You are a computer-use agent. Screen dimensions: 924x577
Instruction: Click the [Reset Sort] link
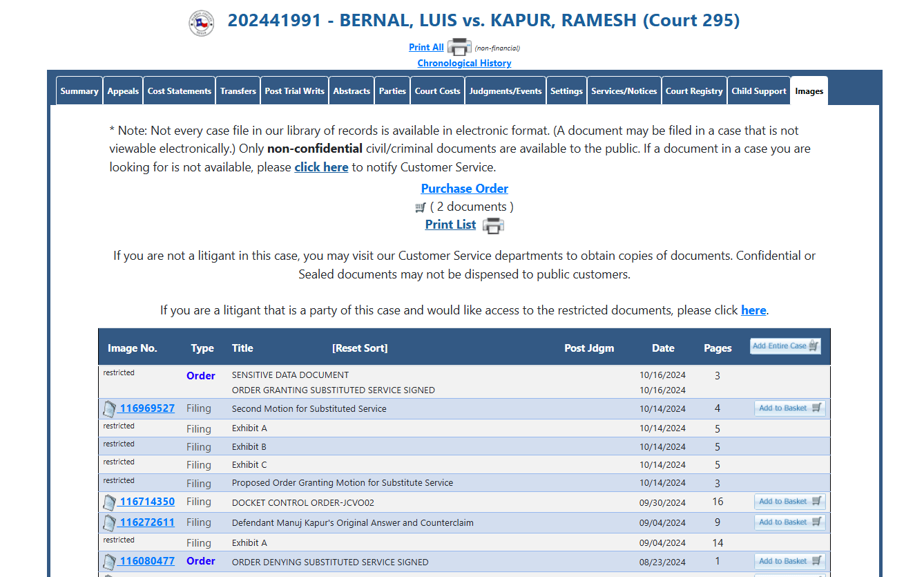click(x=360, y=348)
